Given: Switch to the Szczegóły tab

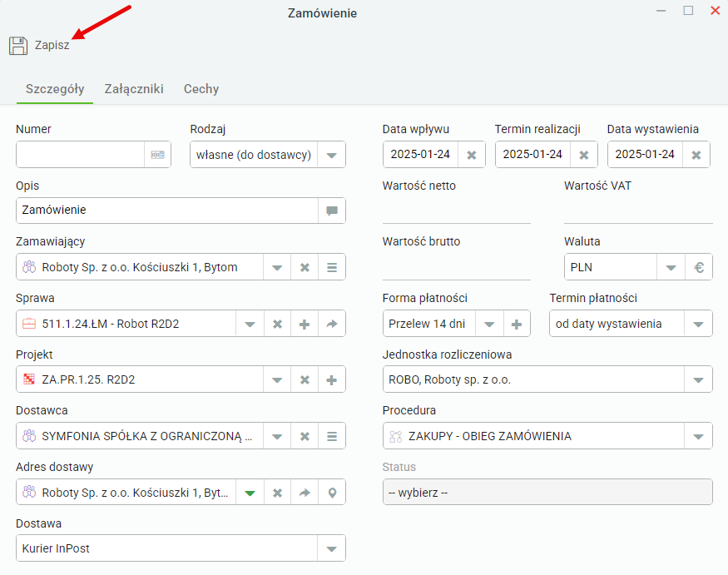Looking at the screenshot, I should (55, 89).
